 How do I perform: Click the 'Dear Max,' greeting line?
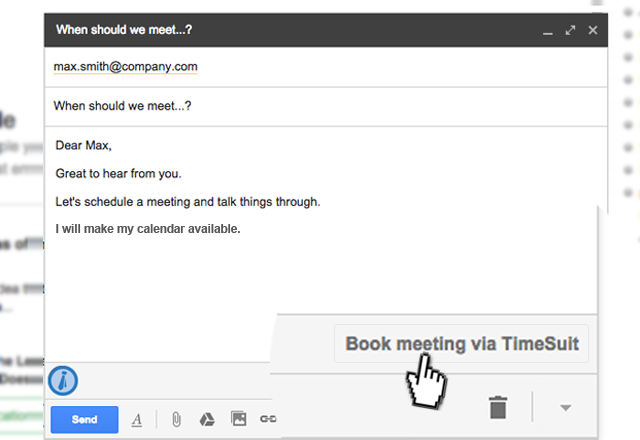(x=84, y=145)
